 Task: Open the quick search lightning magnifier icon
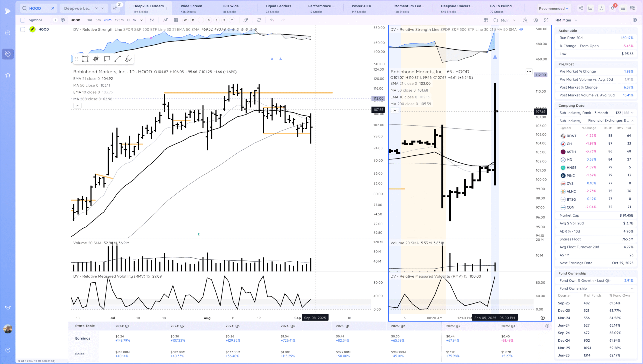click(x=525, y=20)
